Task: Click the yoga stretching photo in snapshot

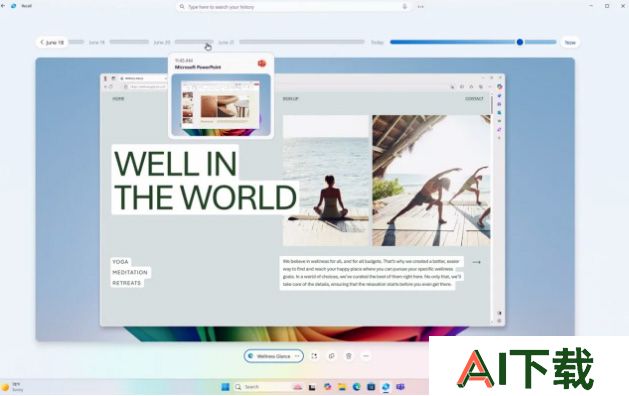Action: 431,181
